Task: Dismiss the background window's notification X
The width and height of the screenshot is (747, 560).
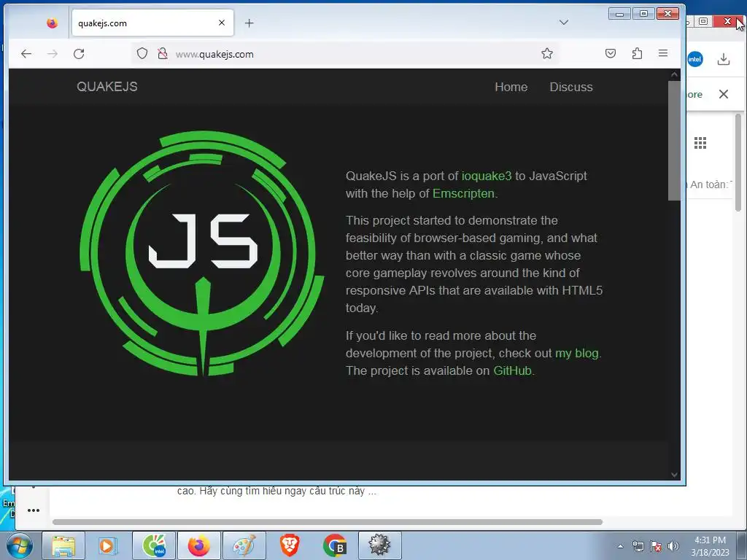Action: tap(724, 94)
